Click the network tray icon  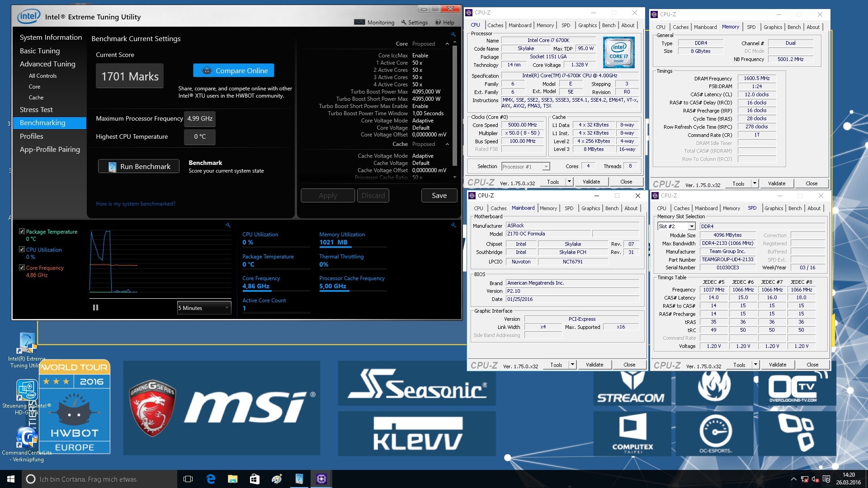pos(804,479)
